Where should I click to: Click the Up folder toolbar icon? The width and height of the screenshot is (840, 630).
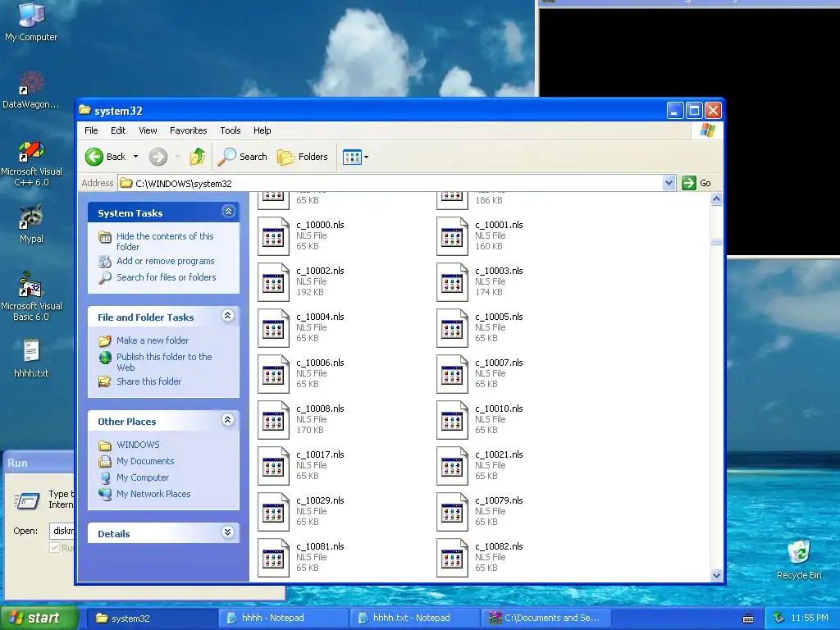pos(197,157)
